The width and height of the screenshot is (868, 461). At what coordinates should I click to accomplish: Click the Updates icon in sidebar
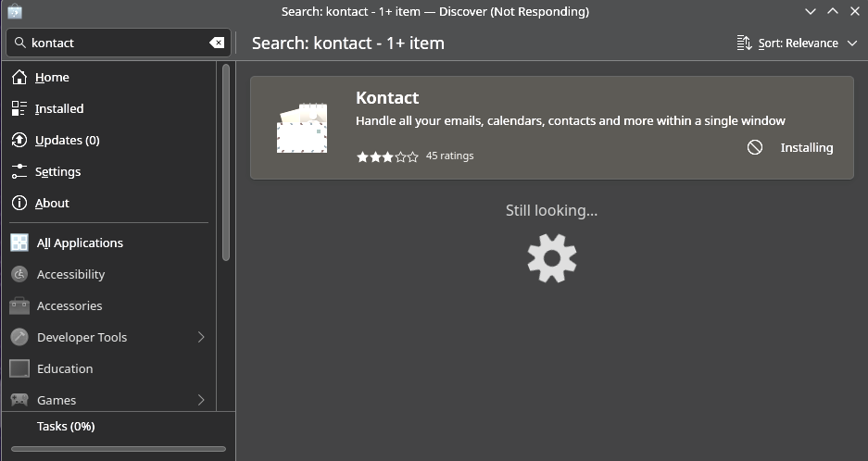pos(19,141)
